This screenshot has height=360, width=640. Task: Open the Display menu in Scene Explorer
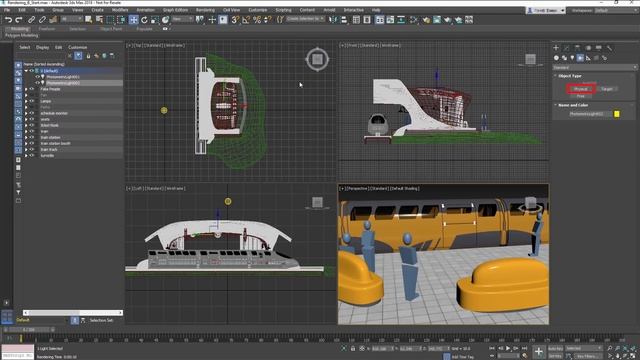pyautogui.click(x=42, y=47)
